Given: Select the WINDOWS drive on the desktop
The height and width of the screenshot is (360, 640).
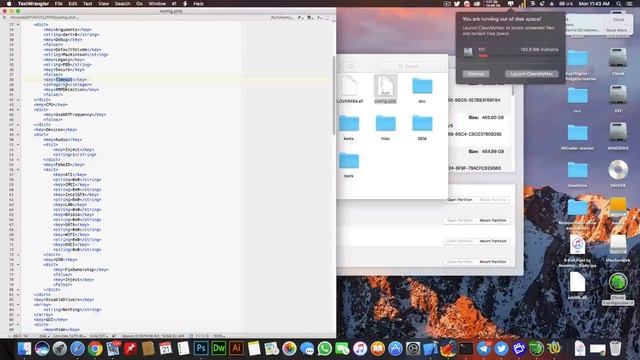Looking at the screenshot, I should point(618,136).
